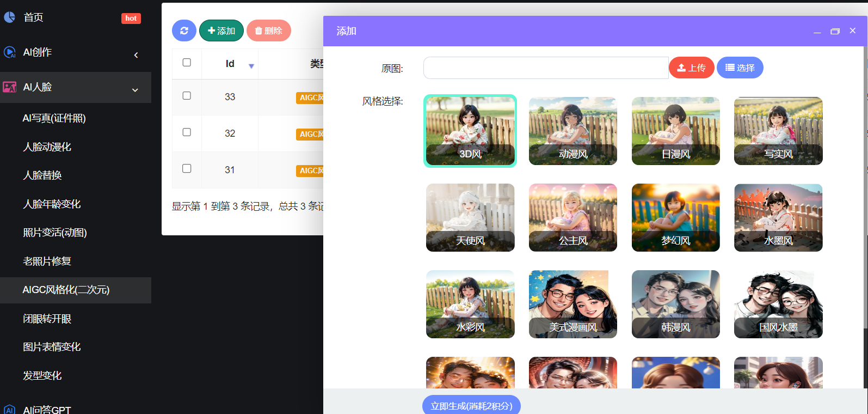Maximize the 添加 dialog

pos(835,31)
